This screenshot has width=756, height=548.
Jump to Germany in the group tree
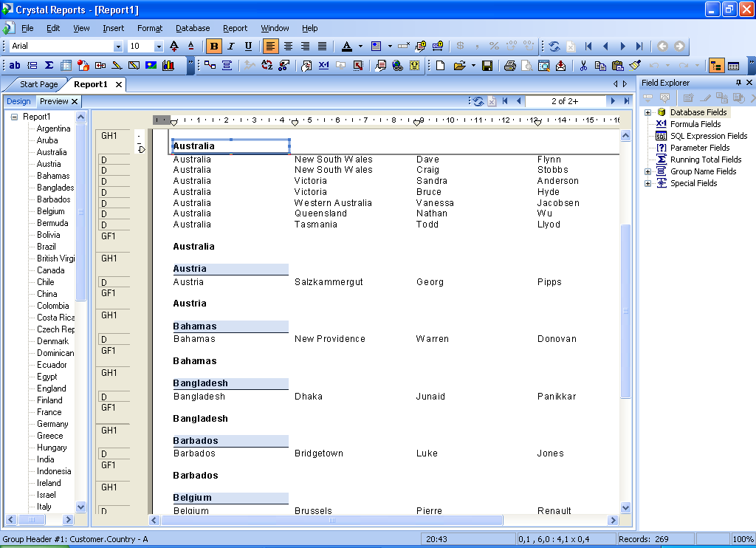(52, 424)
